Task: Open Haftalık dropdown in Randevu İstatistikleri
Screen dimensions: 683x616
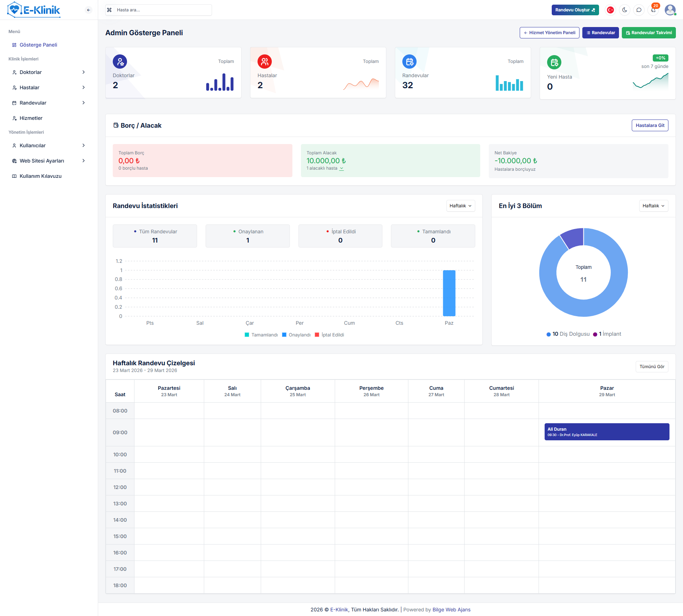Action: pyautogui.click(x=461, y=206)
